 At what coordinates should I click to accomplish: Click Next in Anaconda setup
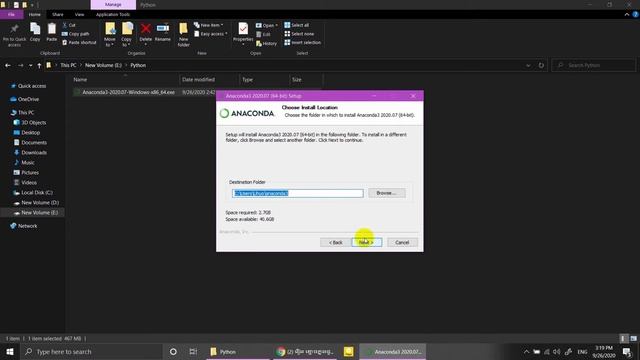367,242
